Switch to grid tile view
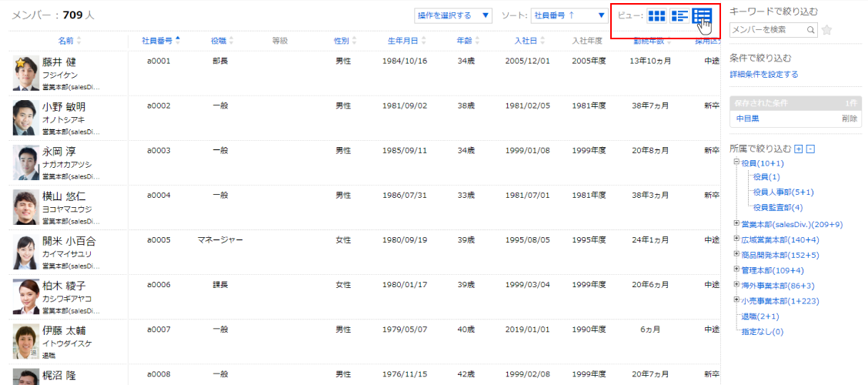 [x=656, y=16]
